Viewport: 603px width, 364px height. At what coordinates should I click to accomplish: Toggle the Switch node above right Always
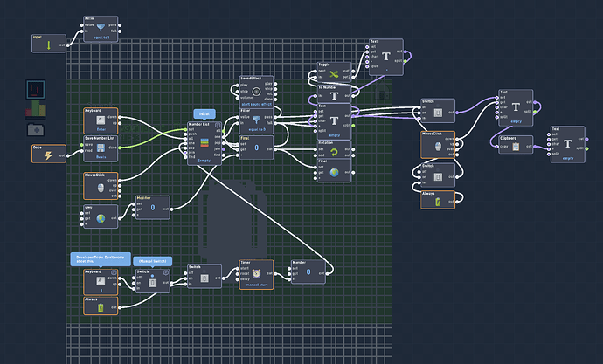tap(438, 177)
